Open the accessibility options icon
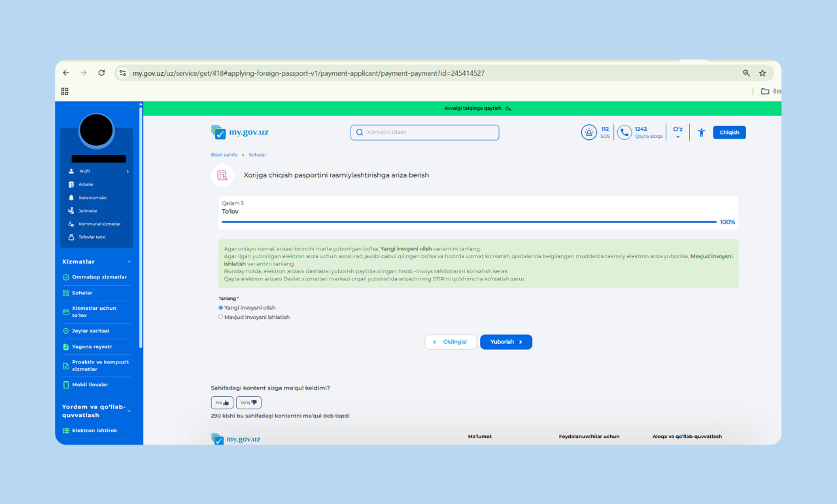837x504 pixels. point(701,133)
